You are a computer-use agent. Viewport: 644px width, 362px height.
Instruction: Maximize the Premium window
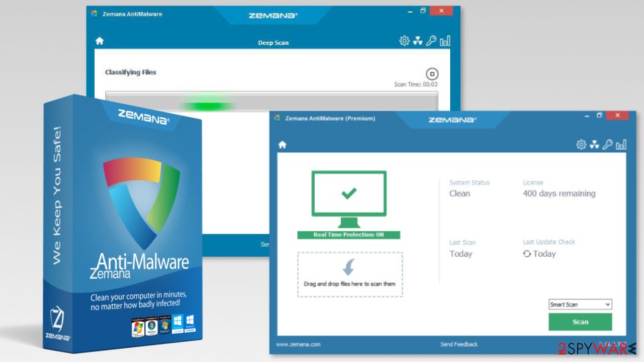(x=600, y=115)
